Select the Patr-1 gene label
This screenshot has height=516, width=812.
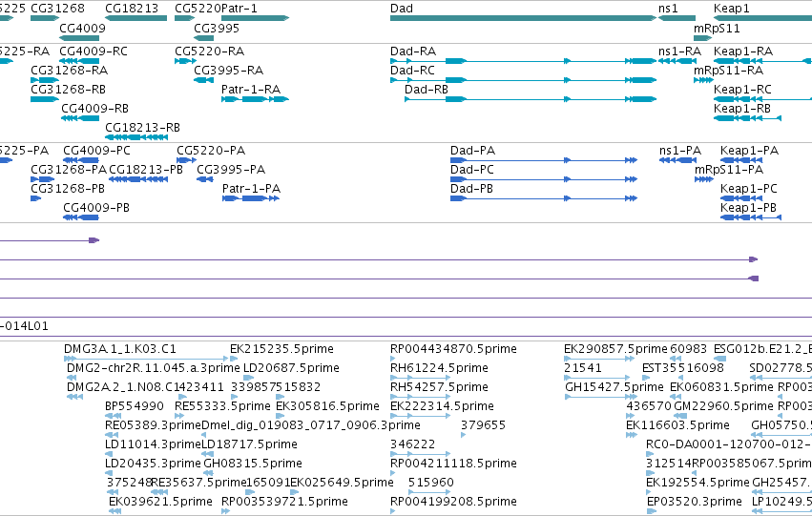coord(239,9)
